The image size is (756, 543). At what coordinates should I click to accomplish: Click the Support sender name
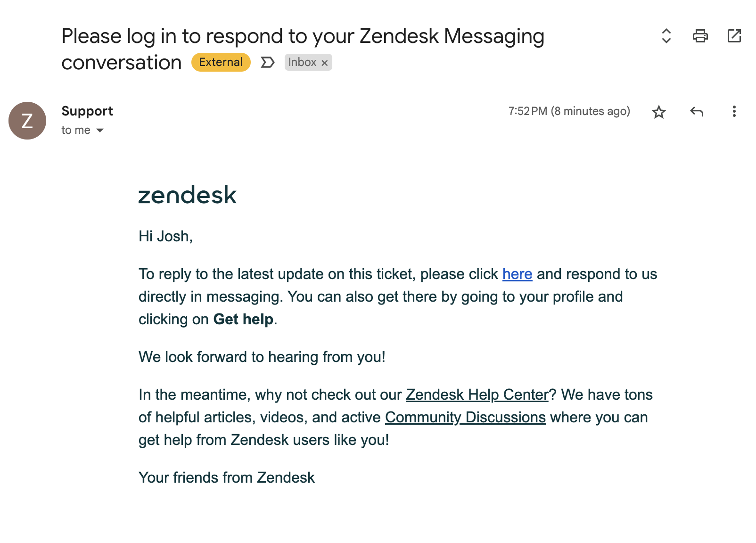pos(87,111)
